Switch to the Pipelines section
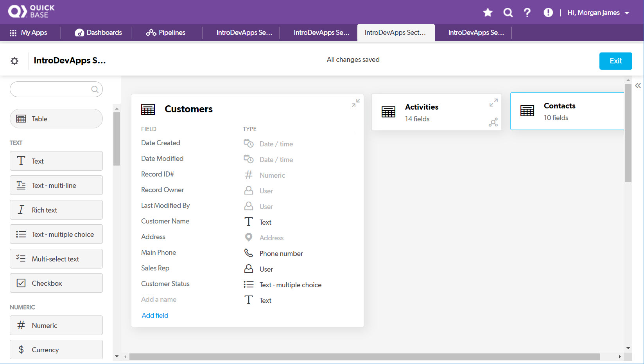Viewport: 644px width, 364px height. tap(166, 32)
